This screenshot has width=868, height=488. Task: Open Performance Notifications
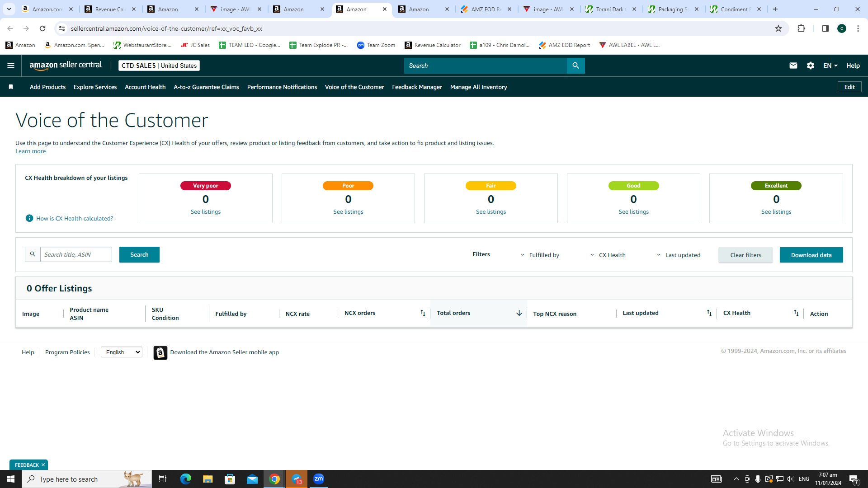(282, 87)
